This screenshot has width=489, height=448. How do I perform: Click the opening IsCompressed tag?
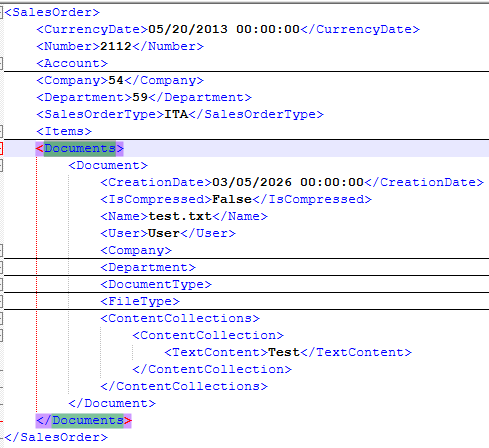coord(156,199)
